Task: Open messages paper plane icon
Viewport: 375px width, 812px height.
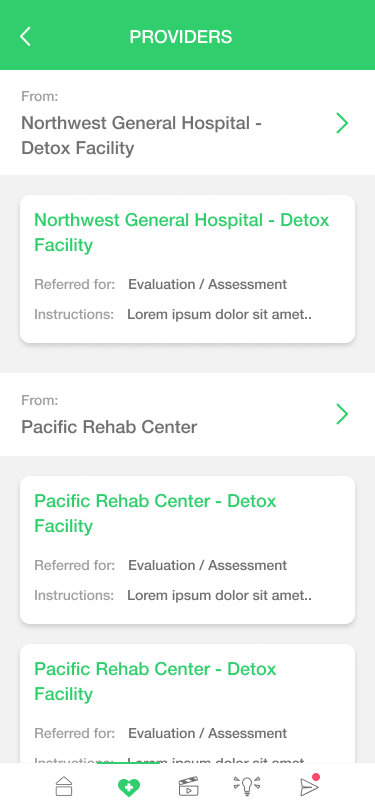Action: click(x=309, y=787)
